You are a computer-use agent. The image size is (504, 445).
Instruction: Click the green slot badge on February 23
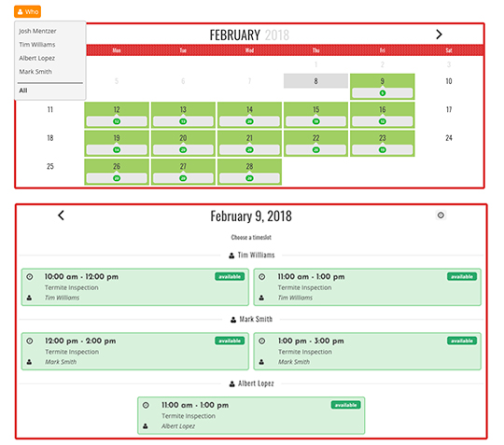click(x=382, y=149)
